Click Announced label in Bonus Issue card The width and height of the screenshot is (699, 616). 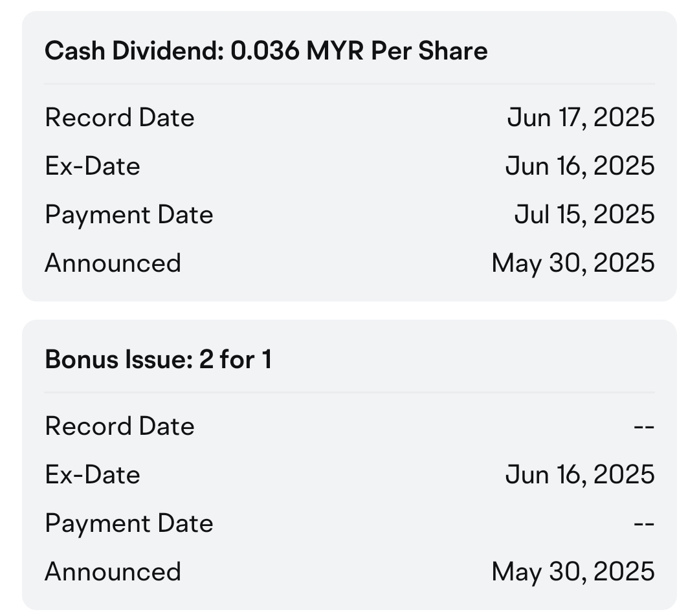tap(113, 571)
